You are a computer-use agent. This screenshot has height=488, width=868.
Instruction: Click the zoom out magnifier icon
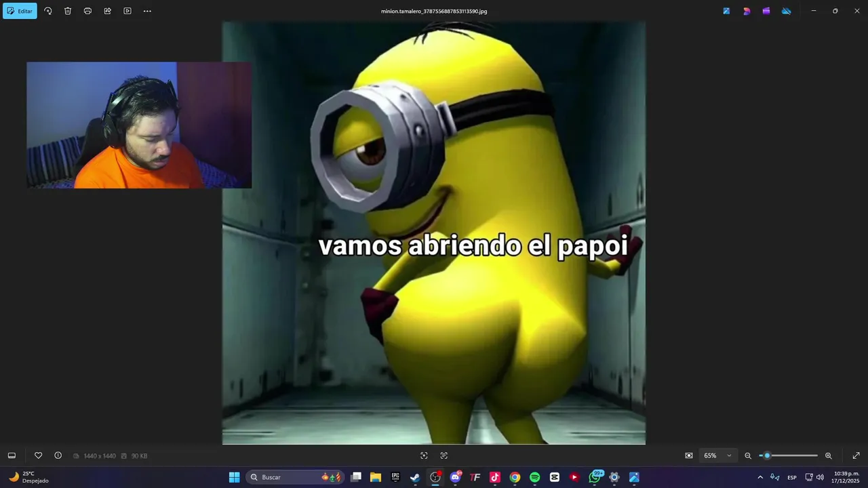pos(748,455)
